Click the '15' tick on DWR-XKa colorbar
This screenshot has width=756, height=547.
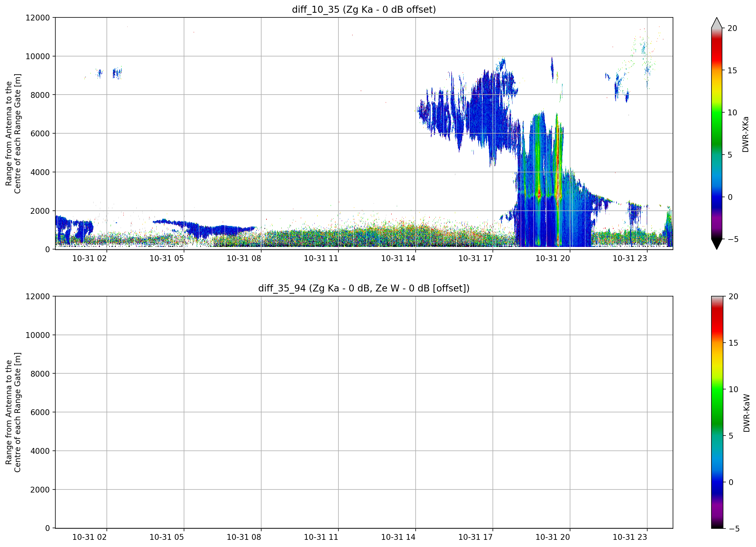pyautogui.click(x=732, y=71)
